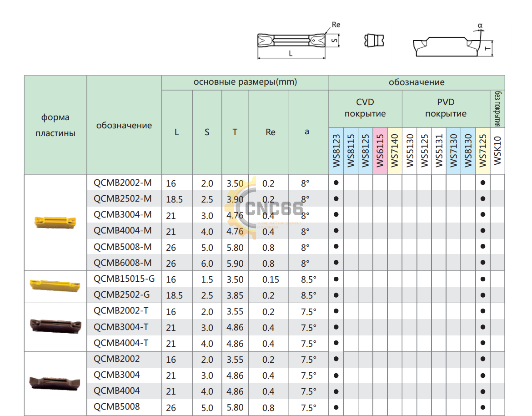Viewport: 532px width, 416px height.
Task: Click the форма пластины header
Action: [x=55, y=125]
